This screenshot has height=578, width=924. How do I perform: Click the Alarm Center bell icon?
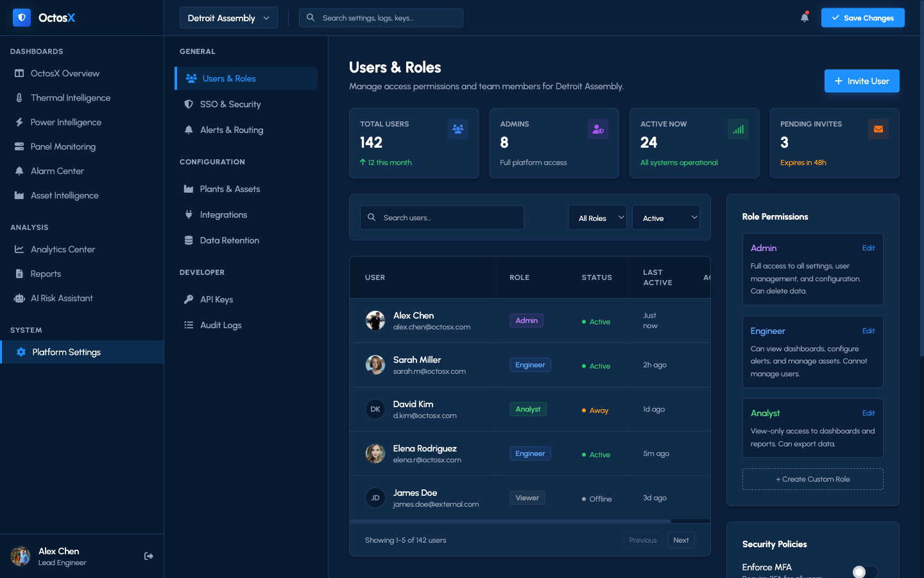(x=19, y=171)
